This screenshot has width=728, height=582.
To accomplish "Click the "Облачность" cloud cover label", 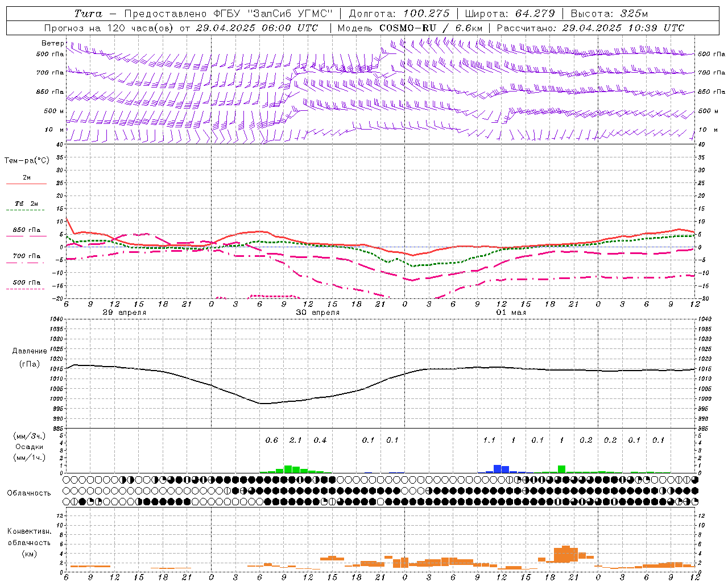I will click(x=29, y=493).
